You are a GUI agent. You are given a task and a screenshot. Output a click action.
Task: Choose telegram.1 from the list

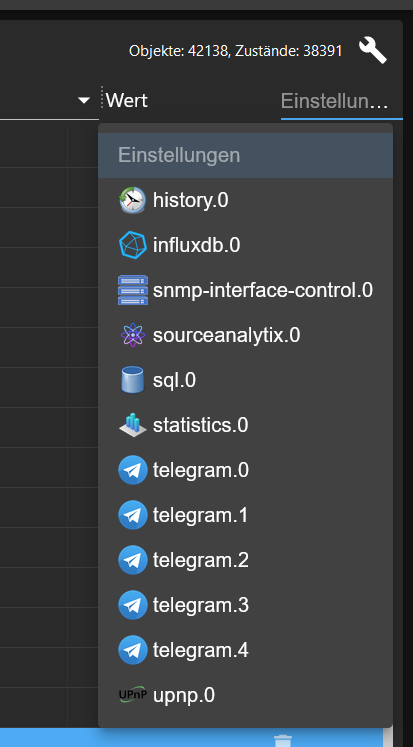(245, 515)
